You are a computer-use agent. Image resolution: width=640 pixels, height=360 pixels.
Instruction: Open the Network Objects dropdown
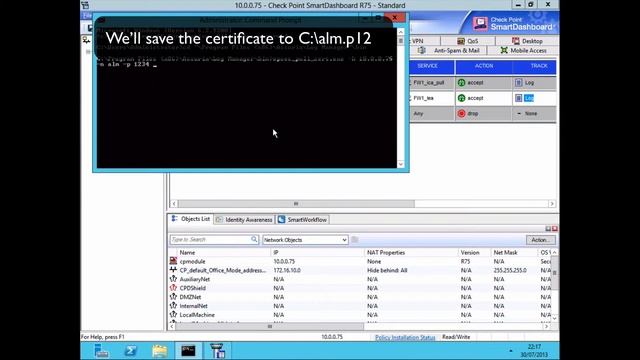click(305, 240)
